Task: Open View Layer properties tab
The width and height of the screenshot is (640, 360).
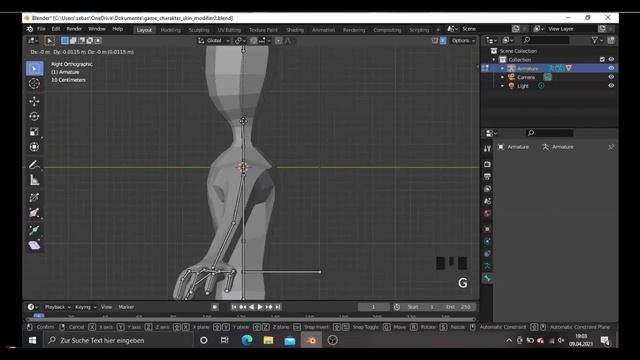Action: pyautogui.click(x=487, y=189)
